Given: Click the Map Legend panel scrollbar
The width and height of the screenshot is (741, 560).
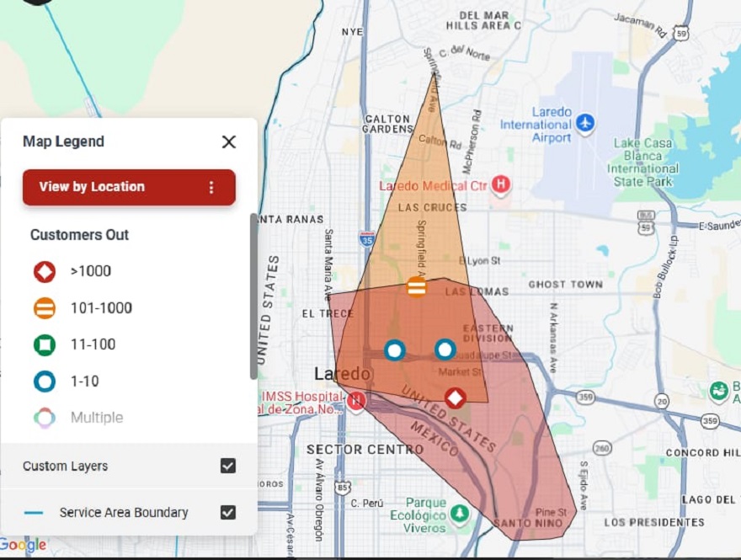Looking at the screenshot, I should pos(253,295).
